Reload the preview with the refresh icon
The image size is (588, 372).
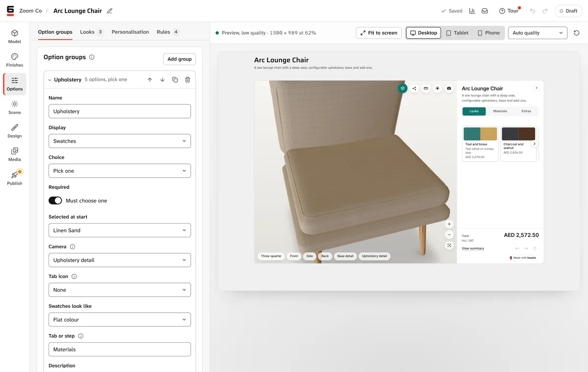coord(577,33)
